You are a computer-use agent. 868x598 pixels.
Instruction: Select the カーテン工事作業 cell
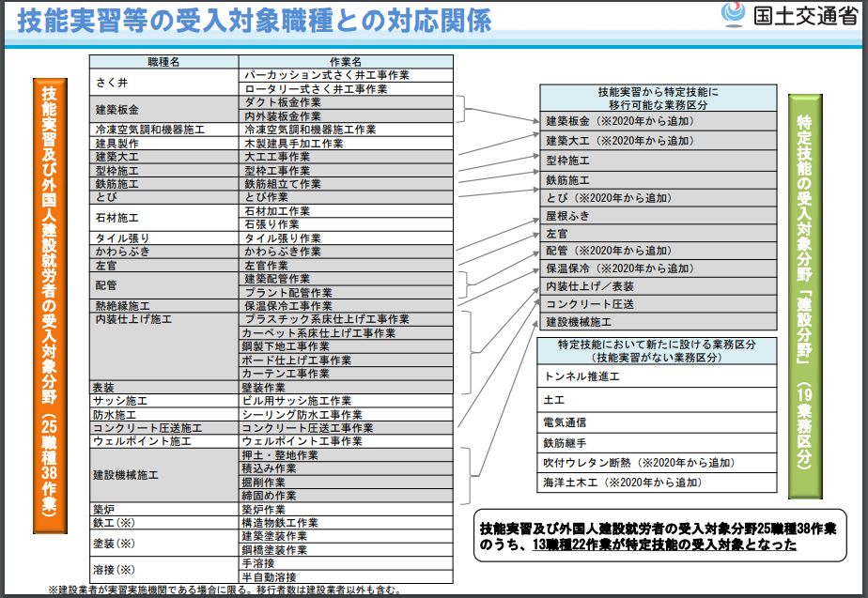346,374
